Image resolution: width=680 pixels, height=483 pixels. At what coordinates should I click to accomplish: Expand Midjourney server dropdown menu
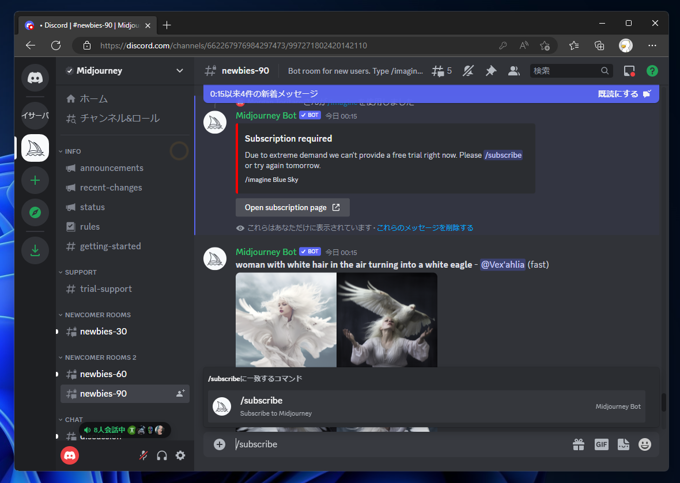(x=180, y=71)
